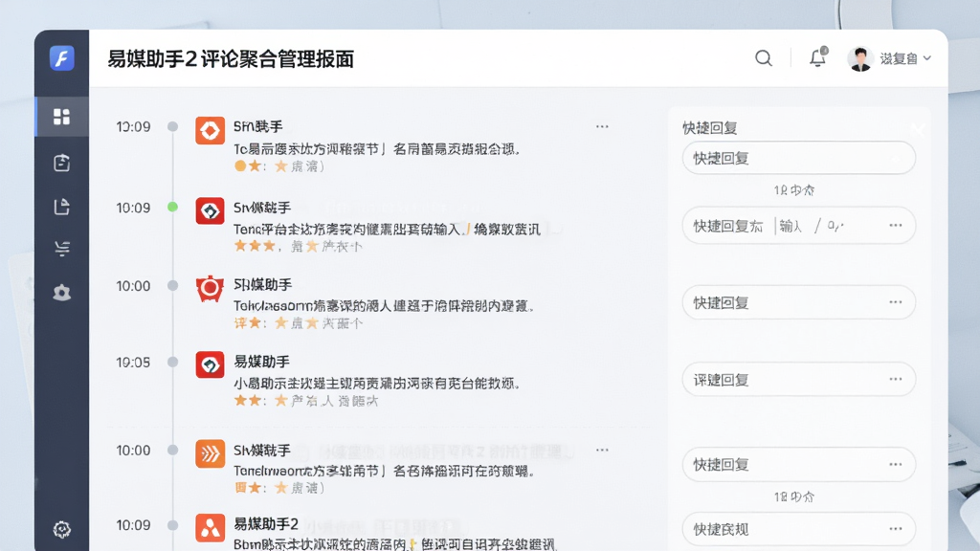The image size is (980, 551).
Task: Click the red alarm-shaped icon at 10:00 entry
Action: [x=210, y=289]
